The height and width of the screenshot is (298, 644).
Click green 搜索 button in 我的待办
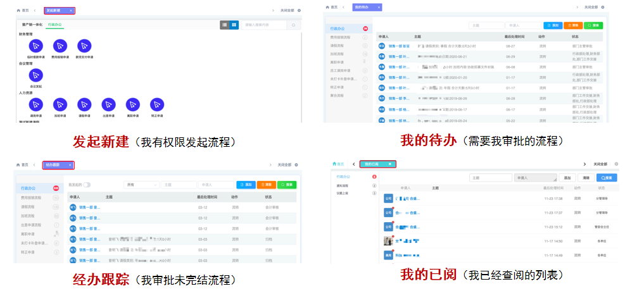tap(593, 25)
